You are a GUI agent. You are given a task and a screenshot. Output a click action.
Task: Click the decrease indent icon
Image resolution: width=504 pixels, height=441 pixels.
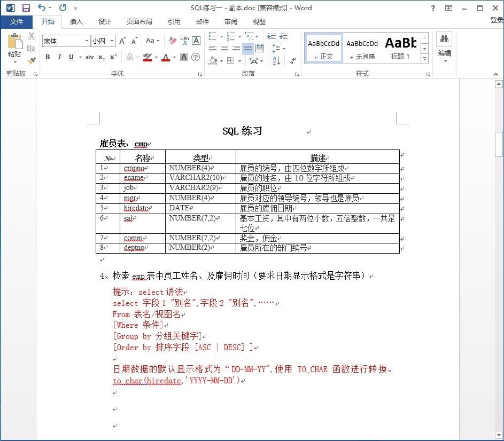(272, 36)
